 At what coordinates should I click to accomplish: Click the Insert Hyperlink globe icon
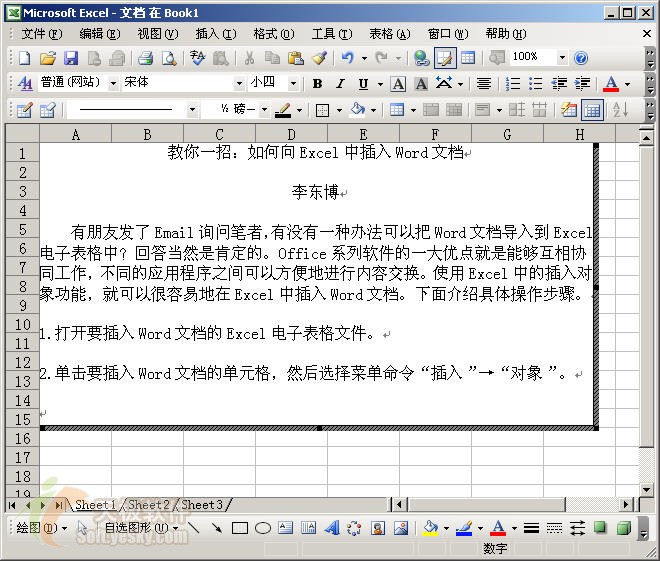(421, 58)
